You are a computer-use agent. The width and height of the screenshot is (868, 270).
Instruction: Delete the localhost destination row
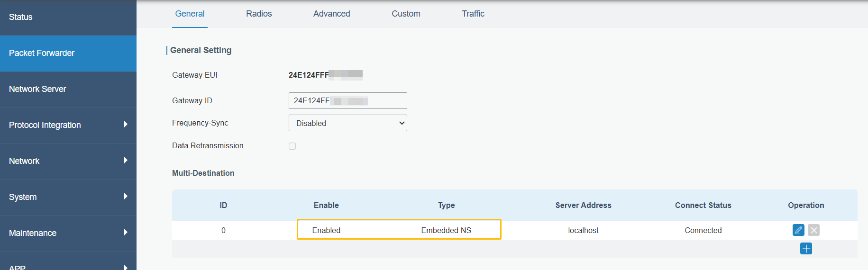click(813, 230)
